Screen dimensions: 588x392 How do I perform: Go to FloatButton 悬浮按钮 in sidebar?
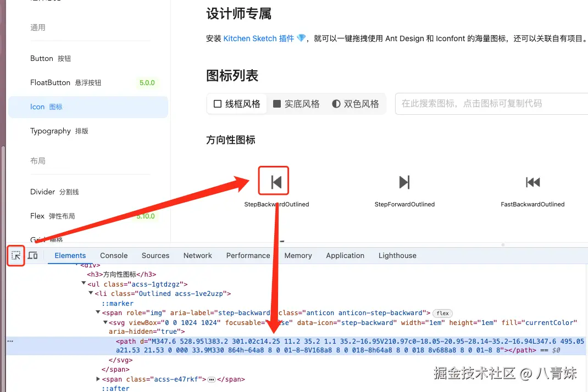click(x=88, y=83)
